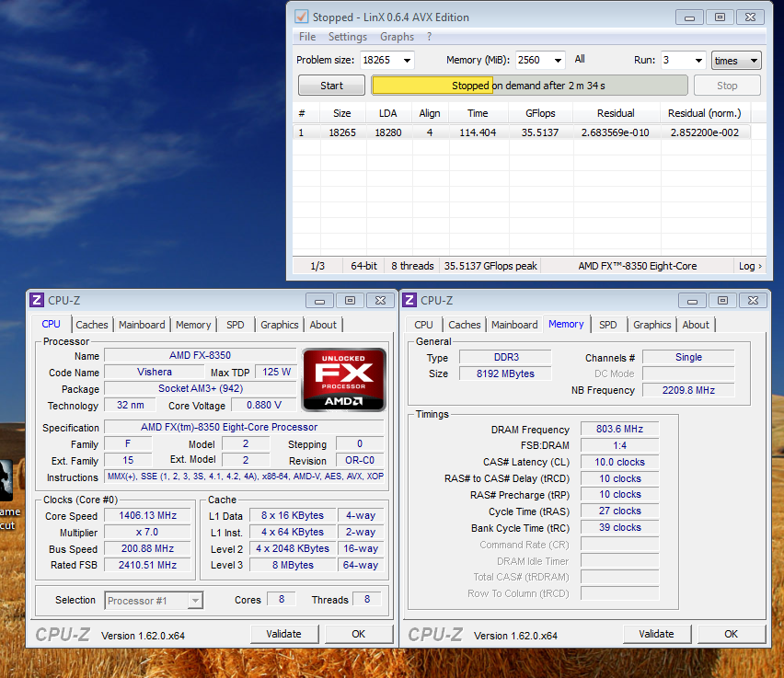
Task: Click the Start button in LinX
Action: pyautogui.click(x=331, y=86)
